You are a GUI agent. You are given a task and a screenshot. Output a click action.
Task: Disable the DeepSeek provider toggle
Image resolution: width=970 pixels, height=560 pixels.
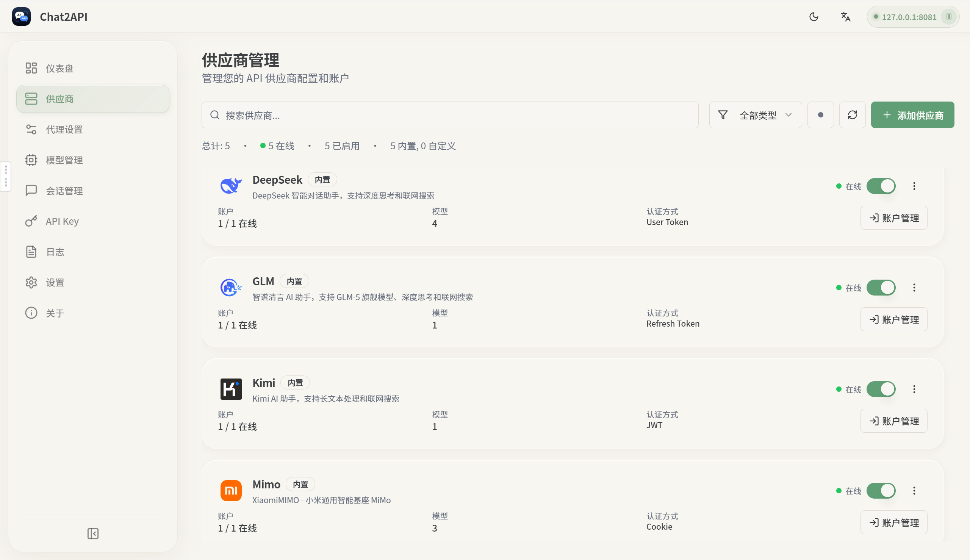tap(881, 186)
